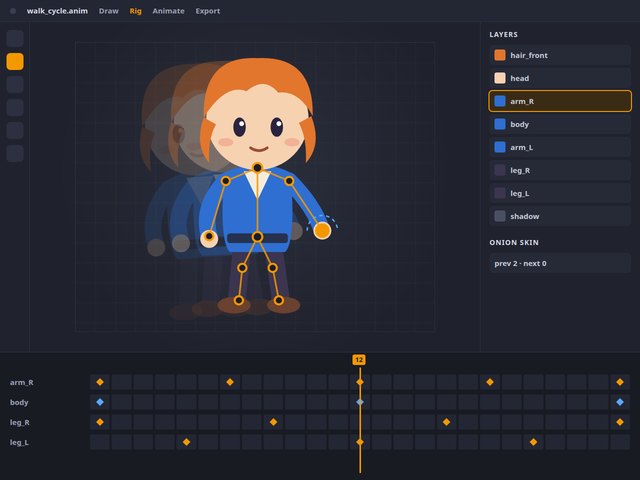Click the orange hand bone handle
The width and height of the screenshot is (640, 480).
[x=322, y=231]
